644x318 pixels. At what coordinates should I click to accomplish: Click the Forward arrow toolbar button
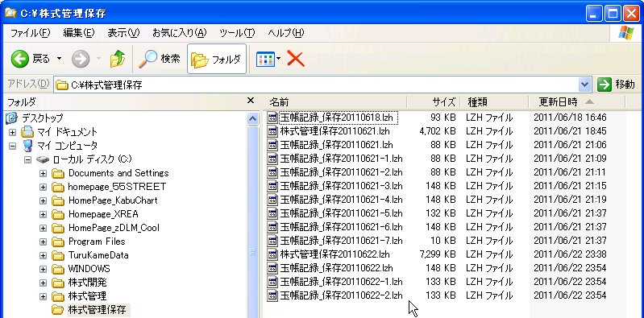80,60
